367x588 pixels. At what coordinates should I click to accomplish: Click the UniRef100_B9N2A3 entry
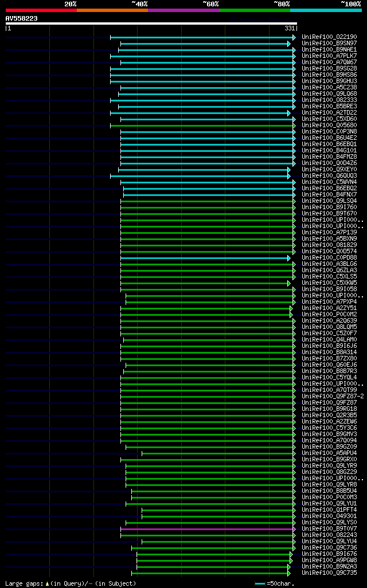click(329, 566)
